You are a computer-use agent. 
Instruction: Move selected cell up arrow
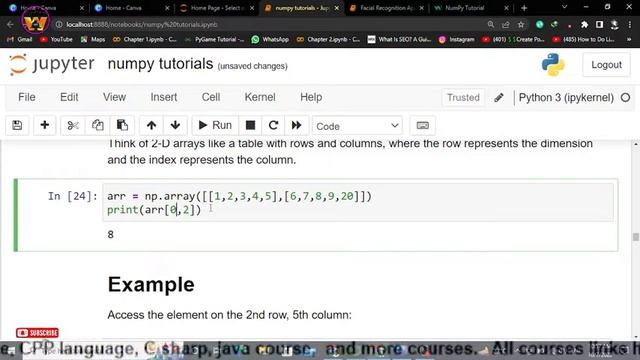point(151,125)
